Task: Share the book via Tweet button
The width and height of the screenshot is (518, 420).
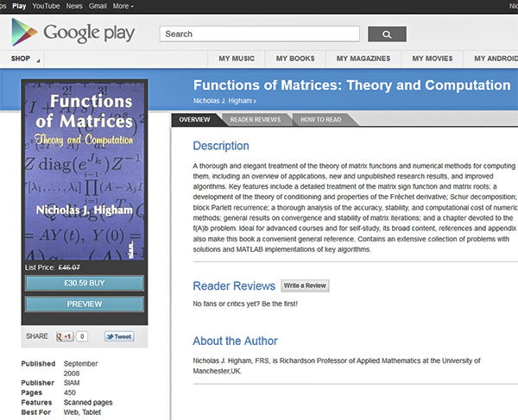Action: pos(119,336)
